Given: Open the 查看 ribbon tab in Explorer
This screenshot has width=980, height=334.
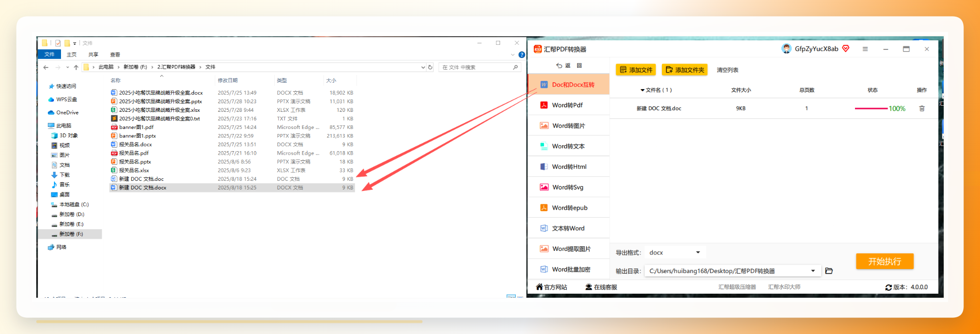Looking at the screenshot, I should (115, 54).
